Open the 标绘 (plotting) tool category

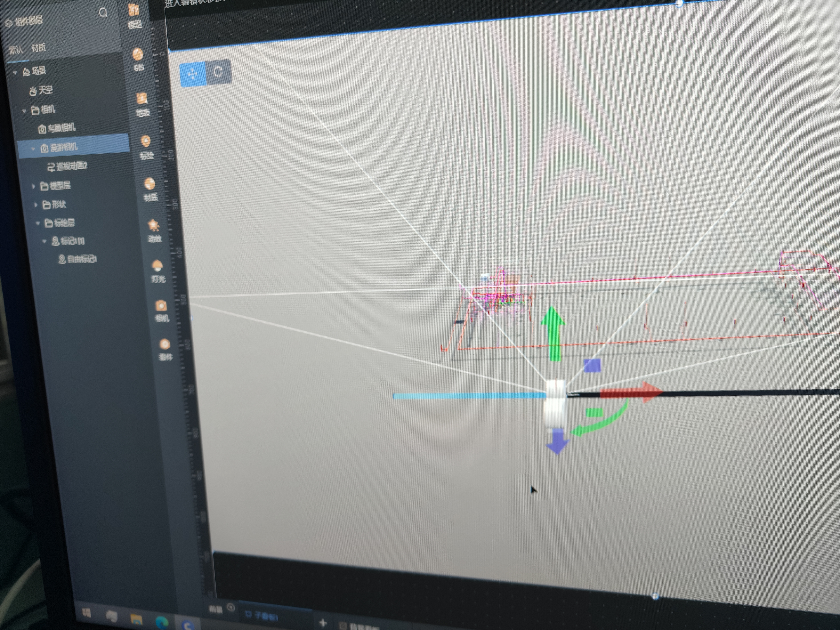click(x=146, y=147)
